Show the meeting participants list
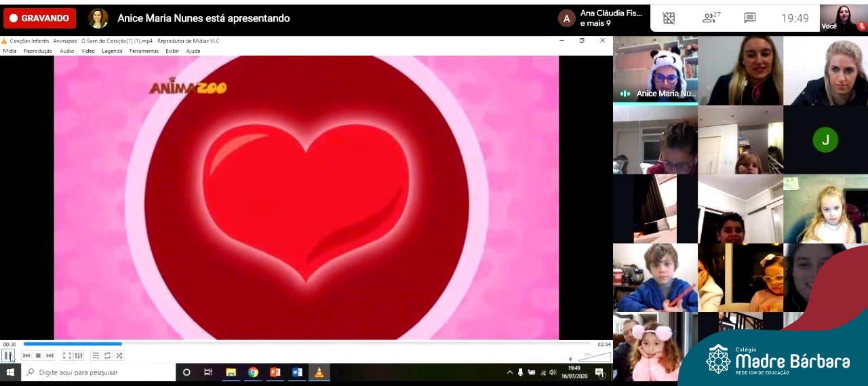The image size is (868, 386). point(711,18)
